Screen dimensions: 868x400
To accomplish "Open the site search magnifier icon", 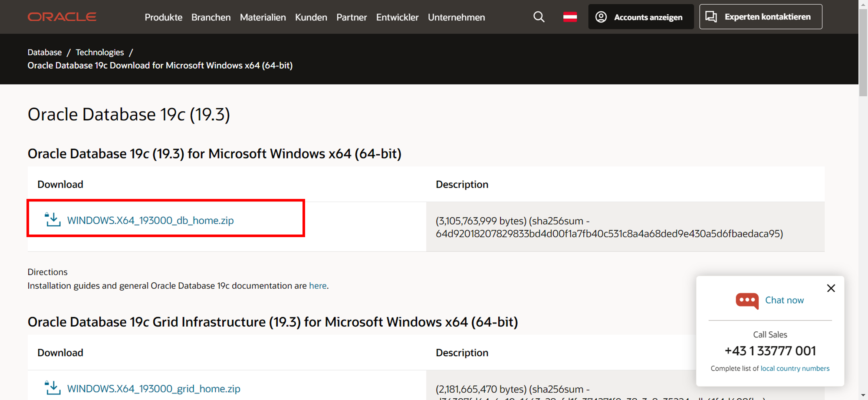I will click(539, 17).
